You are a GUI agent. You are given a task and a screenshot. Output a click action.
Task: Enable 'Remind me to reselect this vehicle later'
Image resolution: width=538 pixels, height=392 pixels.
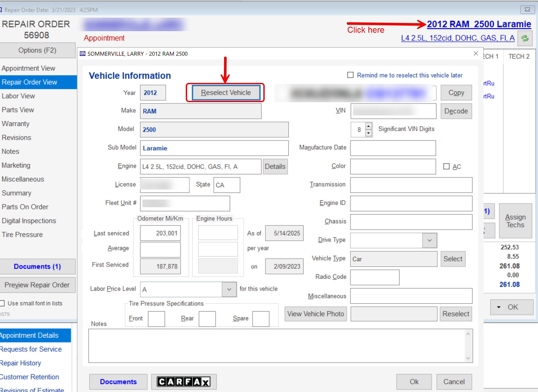coord(350,75)
